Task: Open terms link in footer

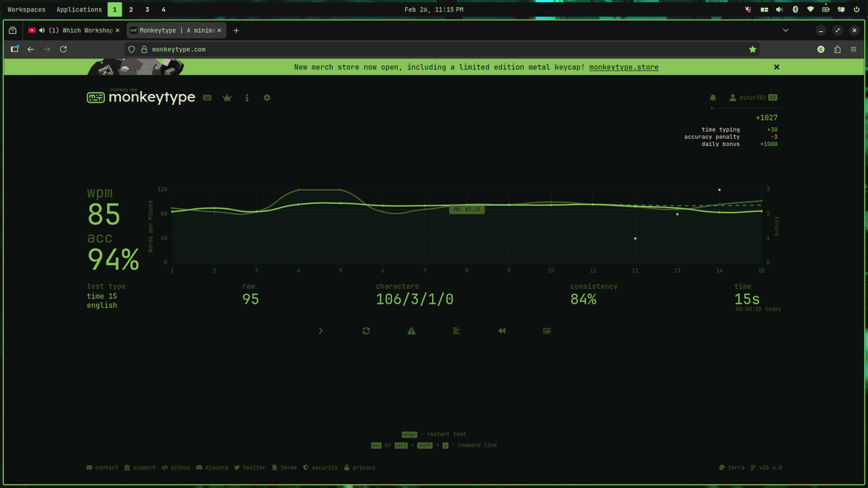Action: pos(284,468)
